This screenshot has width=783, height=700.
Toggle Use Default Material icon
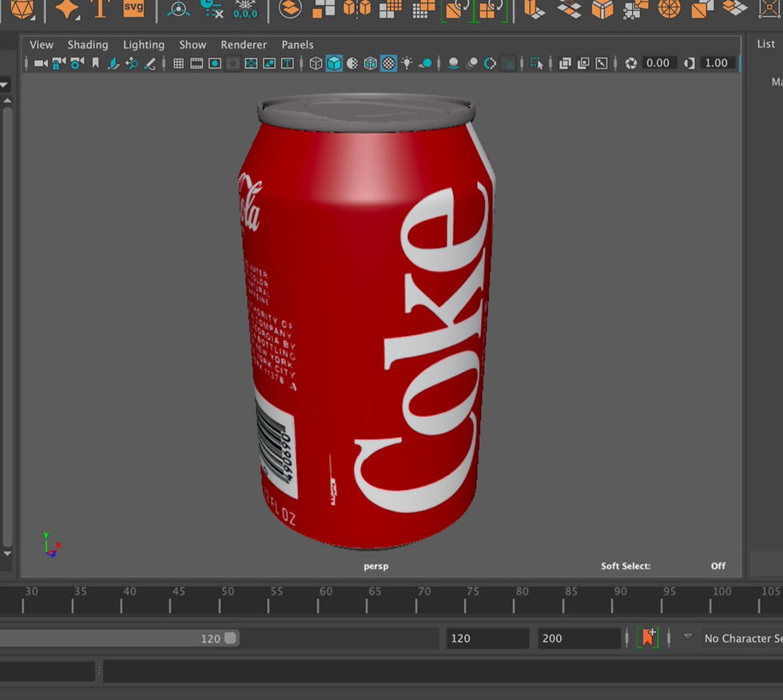pos(352,63)
